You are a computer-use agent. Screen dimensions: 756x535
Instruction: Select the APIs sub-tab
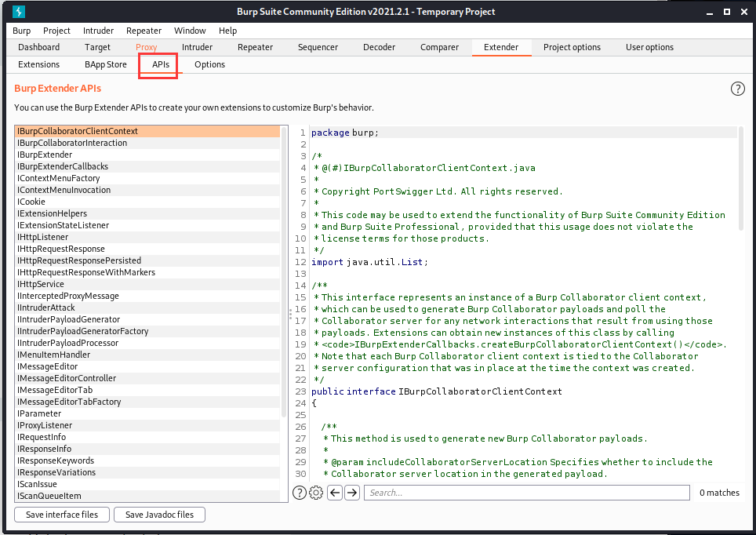[161, 64]
